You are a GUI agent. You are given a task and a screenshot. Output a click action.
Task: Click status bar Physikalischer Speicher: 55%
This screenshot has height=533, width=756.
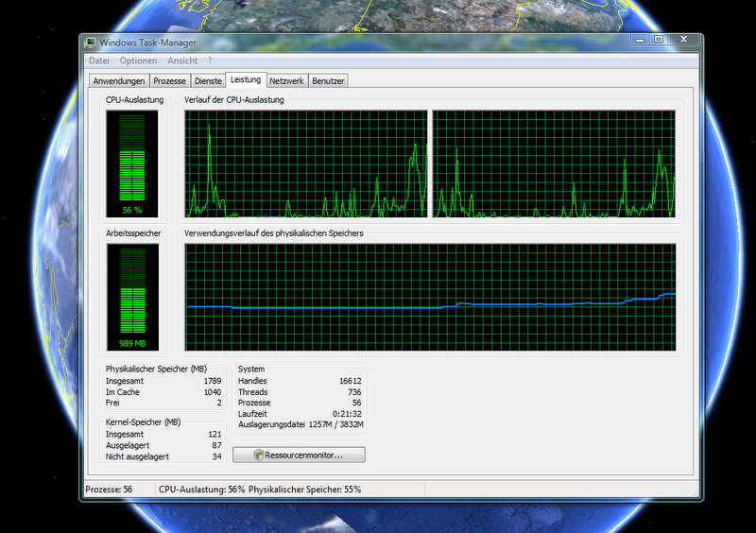coord(304,490)
